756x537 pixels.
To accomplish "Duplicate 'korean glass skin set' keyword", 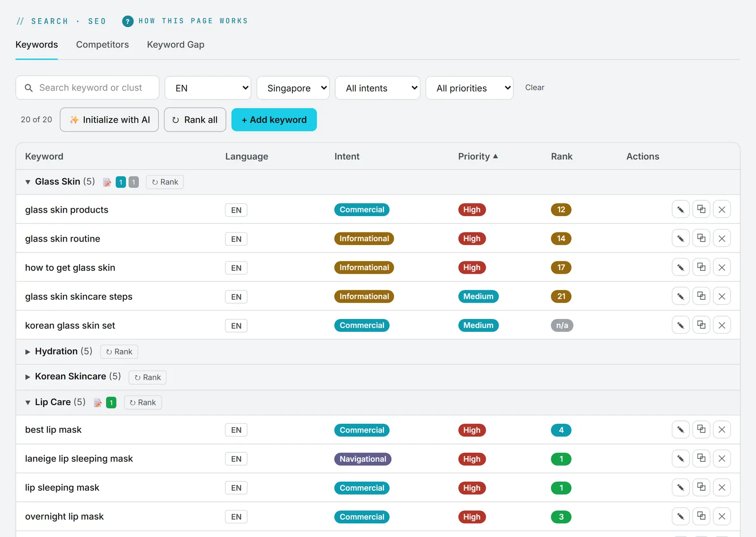I will click(701, 325).
